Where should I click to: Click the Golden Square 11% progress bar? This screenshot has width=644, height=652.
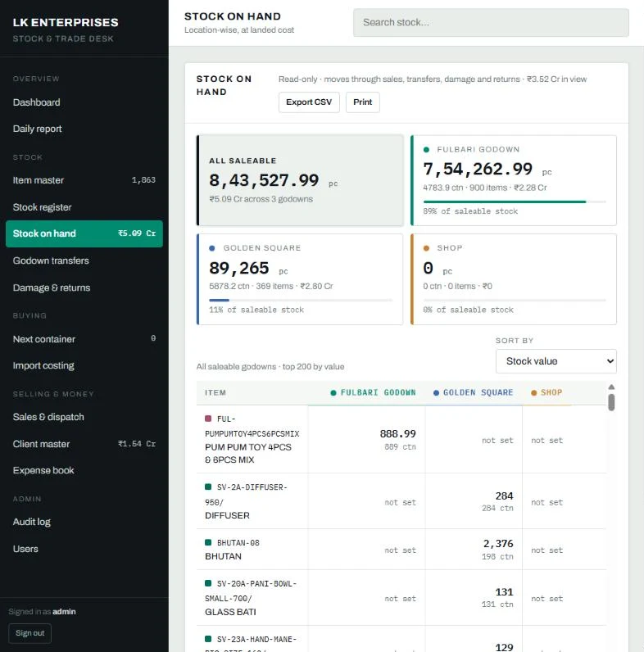click(301, 301)
